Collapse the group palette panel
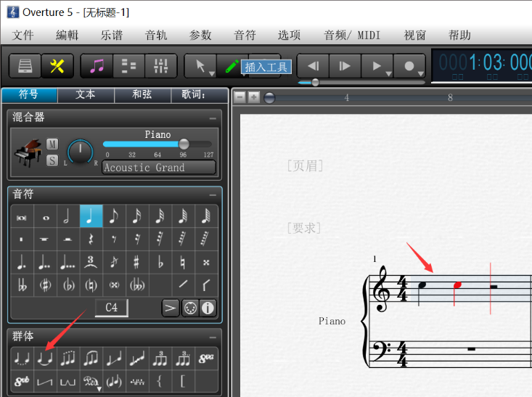Screen dimensions: 532x397 coord(213,337)
